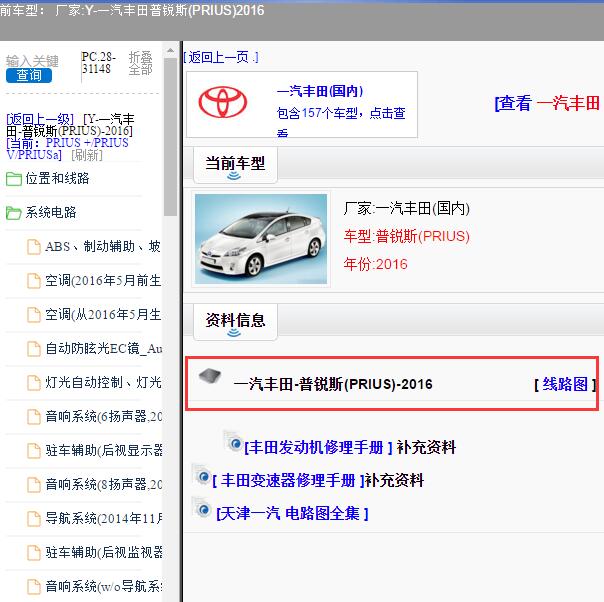
Task: Open 音响系统(w/o导航系 document
Action: pos(103,586)
